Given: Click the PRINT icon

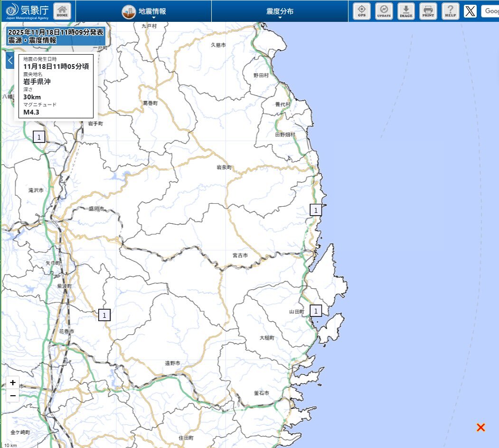Looking at the screenshot, I should point(428,11).
